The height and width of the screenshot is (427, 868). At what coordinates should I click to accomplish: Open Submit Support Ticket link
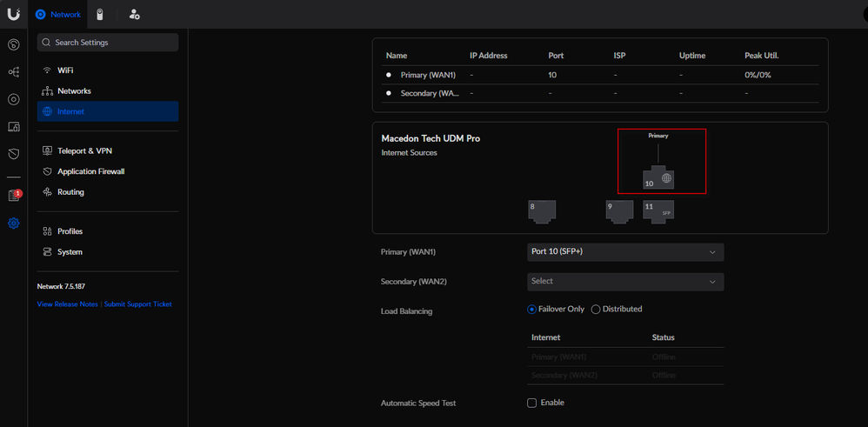[137, 304]
